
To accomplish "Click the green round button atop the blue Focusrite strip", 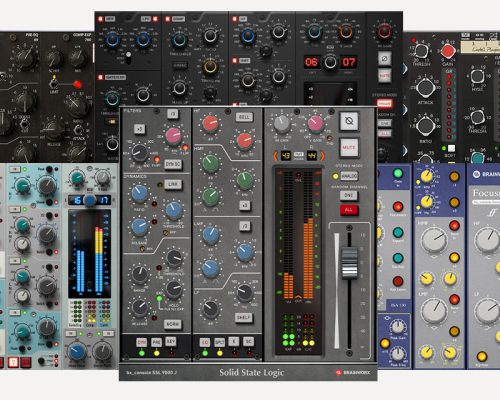I will coord(398,173).
